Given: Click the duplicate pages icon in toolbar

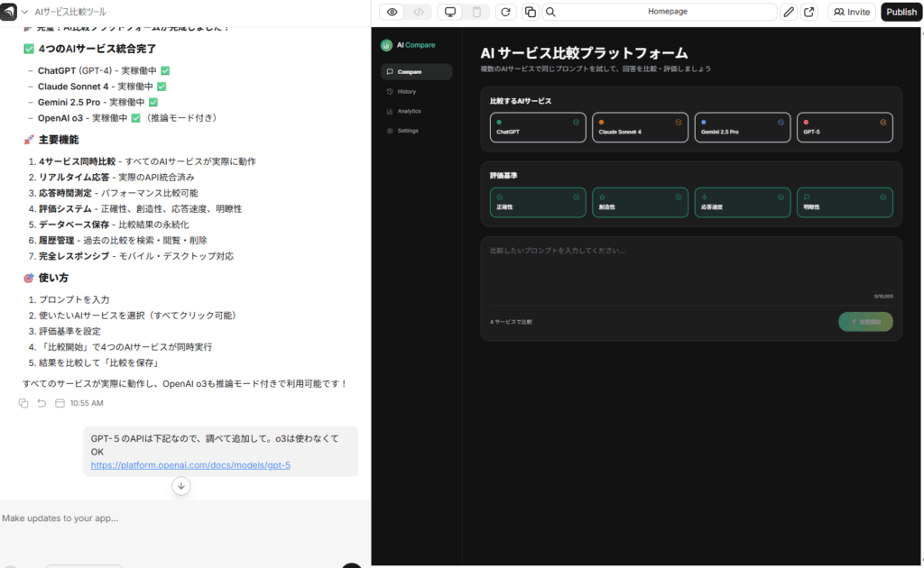Looking at the screenshot, I should pos(531,12).
